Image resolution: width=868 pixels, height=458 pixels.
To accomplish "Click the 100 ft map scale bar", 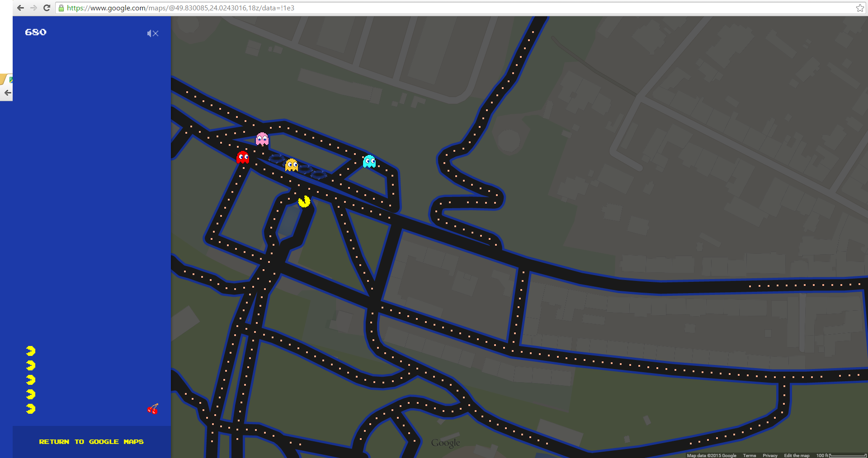I will [x=841, y=455].
